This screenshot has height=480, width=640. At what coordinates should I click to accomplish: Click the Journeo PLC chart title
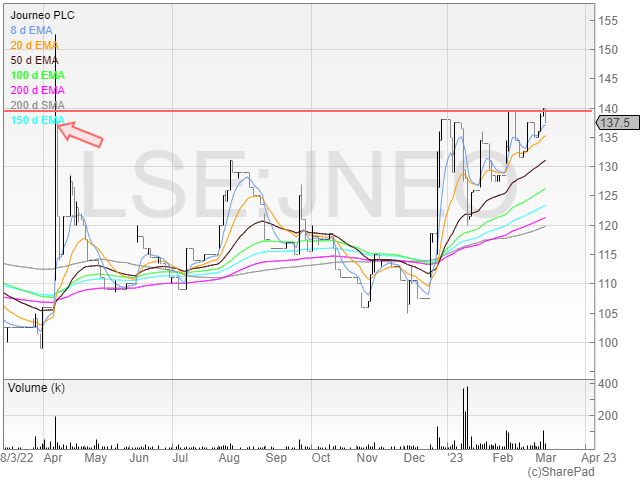[42, 16]
